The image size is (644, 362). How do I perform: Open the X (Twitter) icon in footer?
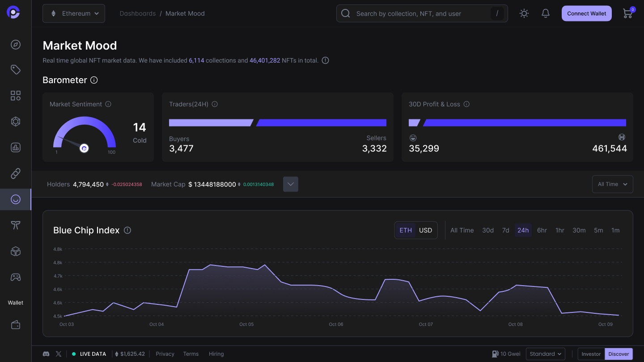coord(59,354)
